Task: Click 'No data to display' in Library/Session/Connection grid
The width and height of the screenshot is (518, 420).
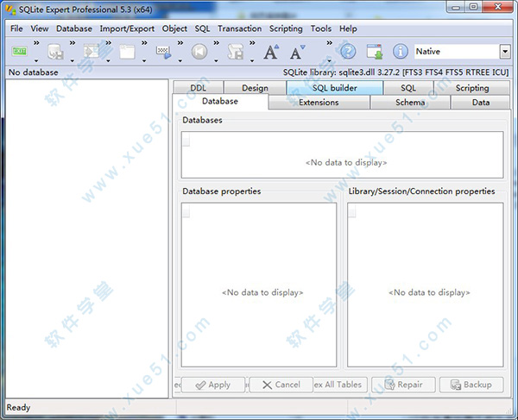Action: (x=429, y=292)
